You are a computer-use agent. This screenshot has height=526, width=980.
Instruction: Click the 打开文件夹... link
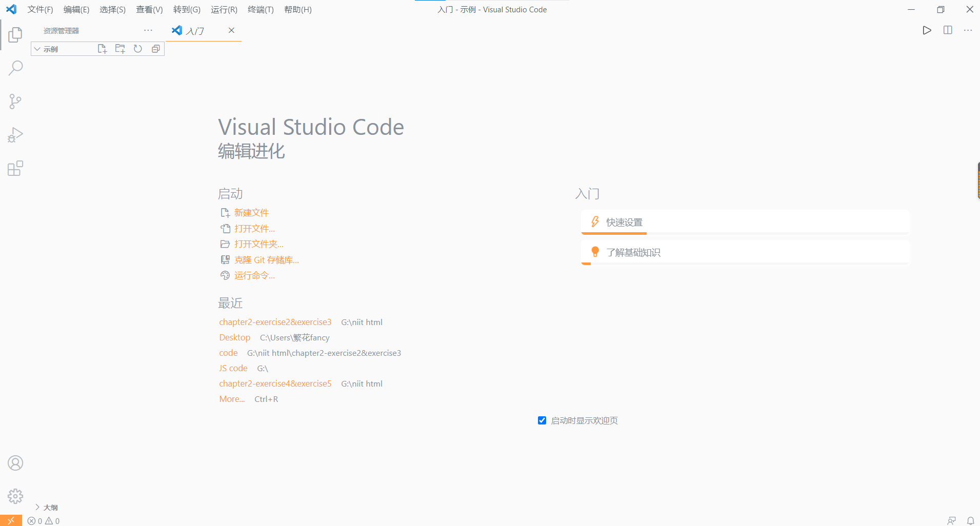pyautogui.click(x=259, y=244)
